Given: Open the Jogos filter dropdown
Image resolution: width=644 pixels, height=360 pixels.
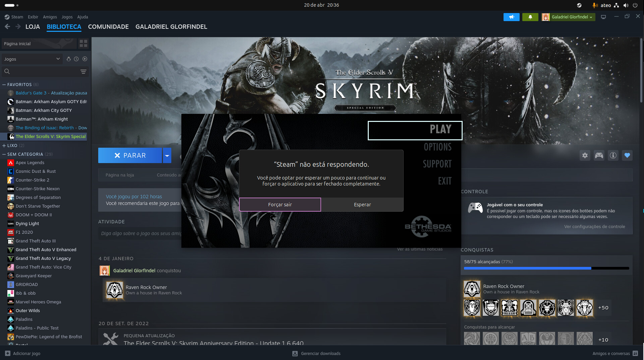Looking at the screenshot, I should click(x=32, y=59).
